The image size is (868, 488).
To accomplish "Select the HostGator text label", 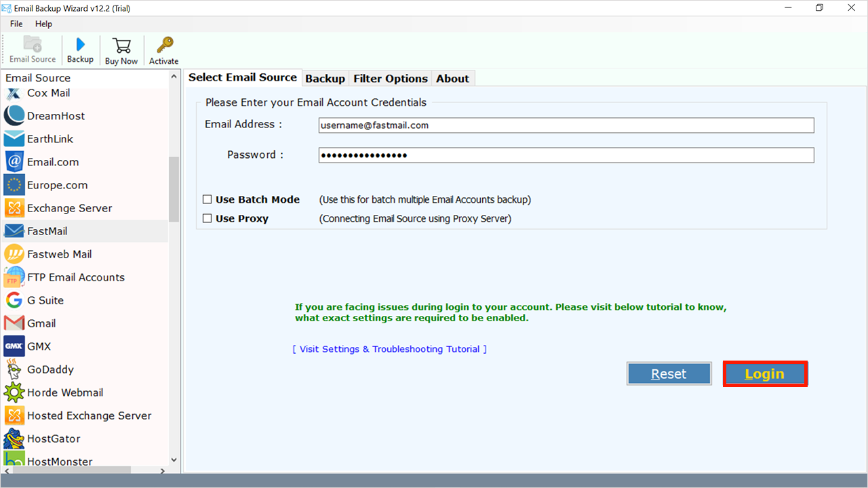I will (54, 439).
